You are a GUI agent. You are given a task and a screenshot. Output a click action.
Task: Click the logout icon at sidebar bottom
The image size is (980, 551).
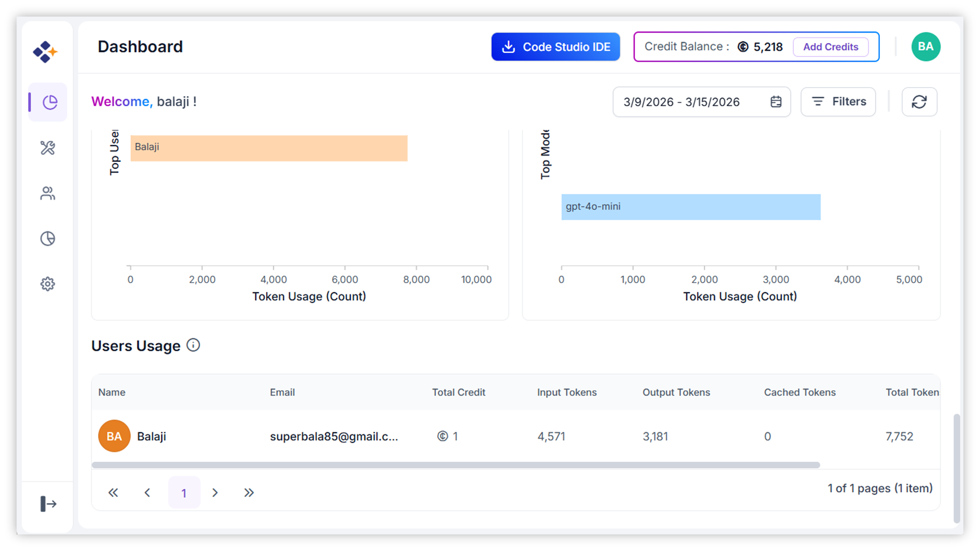(48, 504)
